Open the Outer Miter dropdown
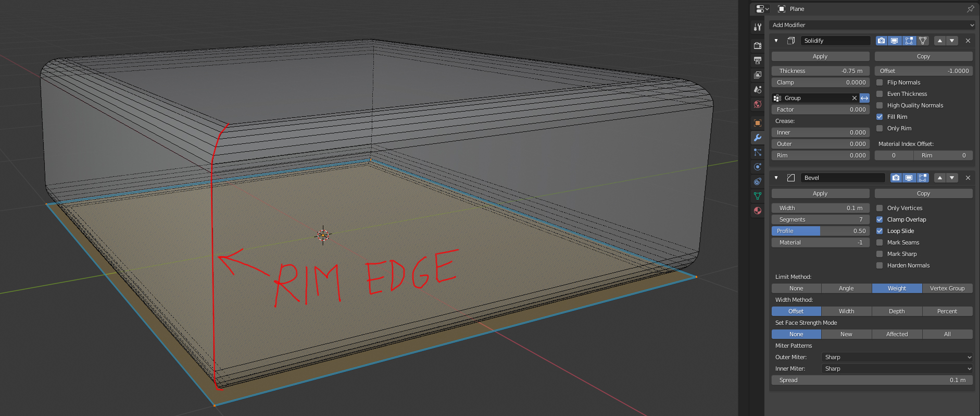 898,357
